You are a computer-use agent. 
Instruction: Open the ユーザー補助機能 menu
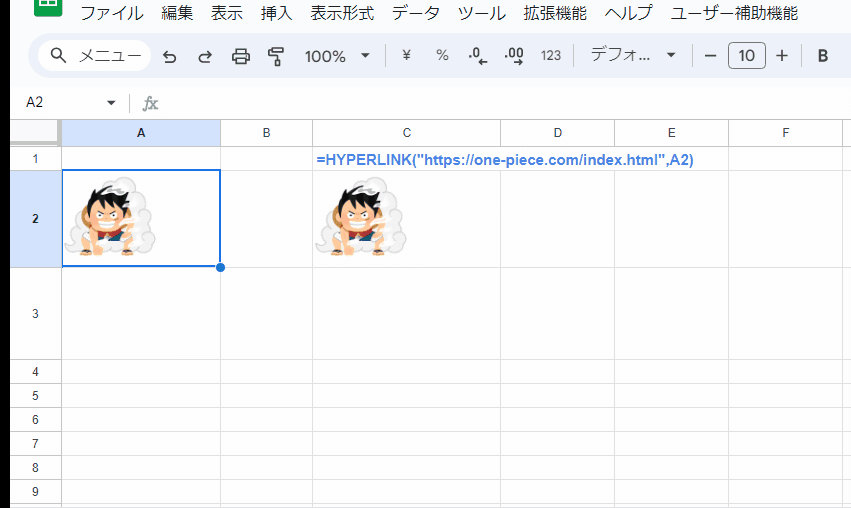(x=734, y=13)
